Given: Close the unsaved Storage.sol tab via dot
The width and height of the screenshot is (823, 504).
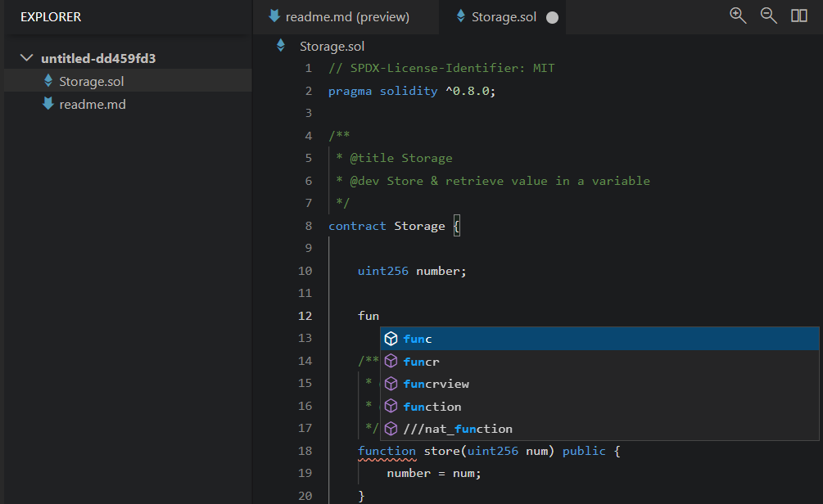Looking at the screenshot, I should (552, 17).
